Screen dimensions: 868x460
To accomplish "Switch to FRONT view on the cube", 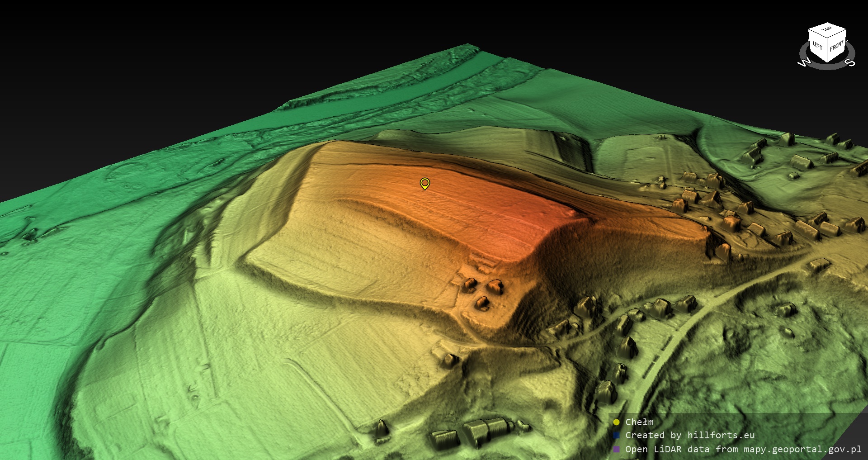I will [x=837, y=46].
